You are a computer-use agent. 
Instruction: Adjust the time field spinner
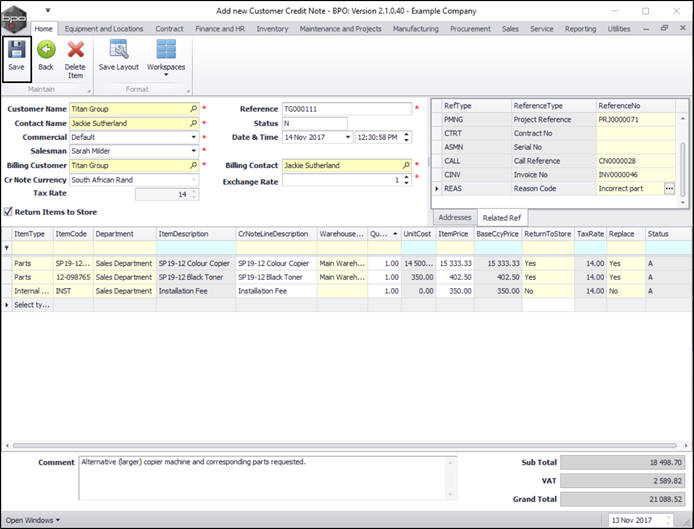[x=406, y=137]
